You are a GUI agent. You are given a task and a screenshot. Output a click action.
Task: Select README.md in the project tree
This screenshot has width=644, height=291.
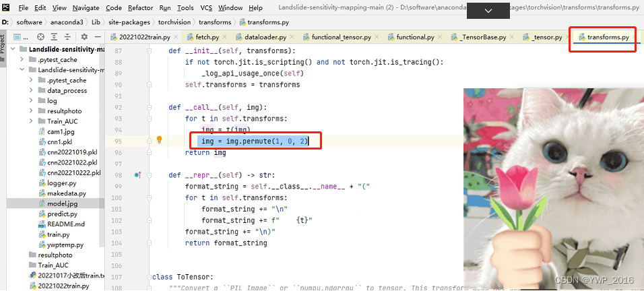(61, 224)
